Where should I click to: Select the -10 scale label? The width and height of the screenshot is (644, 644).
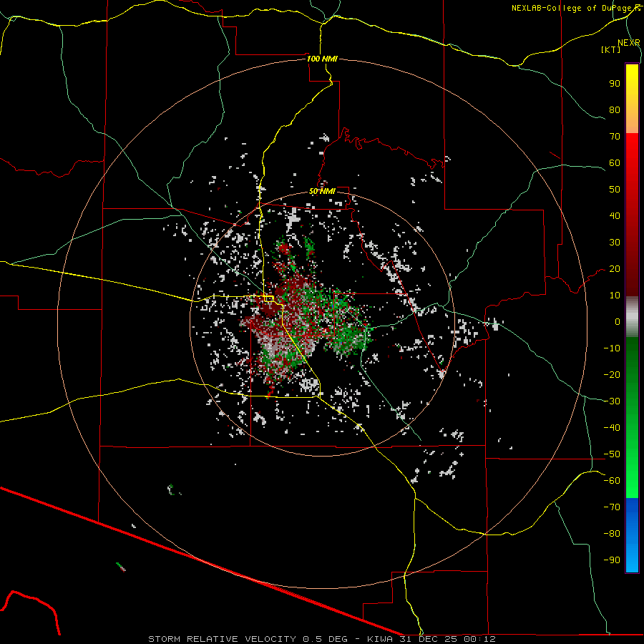612,348
